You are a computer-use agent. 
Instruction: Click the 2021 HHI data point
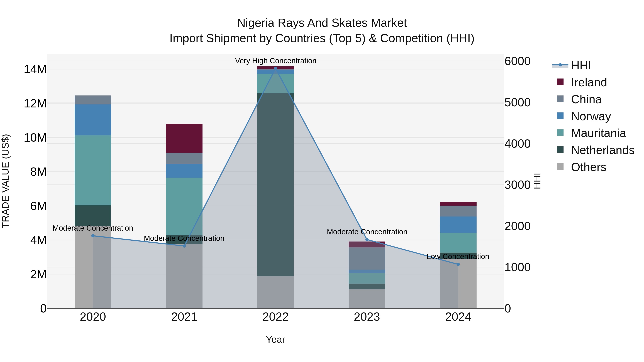(x=184, y=246)
